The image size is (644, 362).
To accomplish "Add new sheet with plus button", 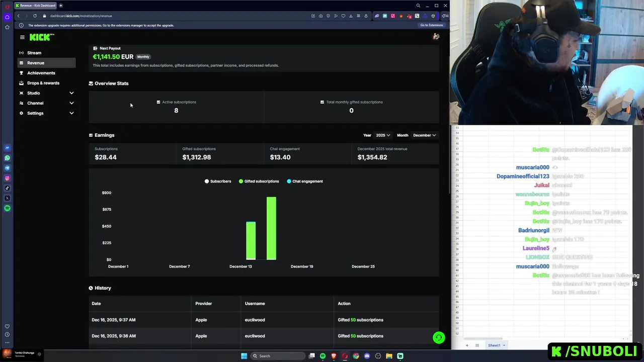I will click(467, 345).
